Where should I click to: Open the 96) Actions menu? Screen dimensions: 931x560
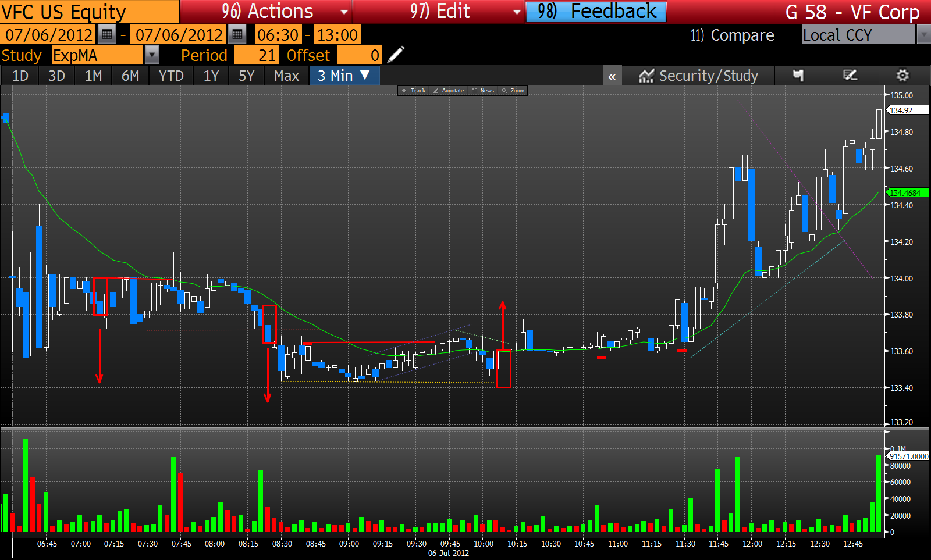(x=266, y=12)
